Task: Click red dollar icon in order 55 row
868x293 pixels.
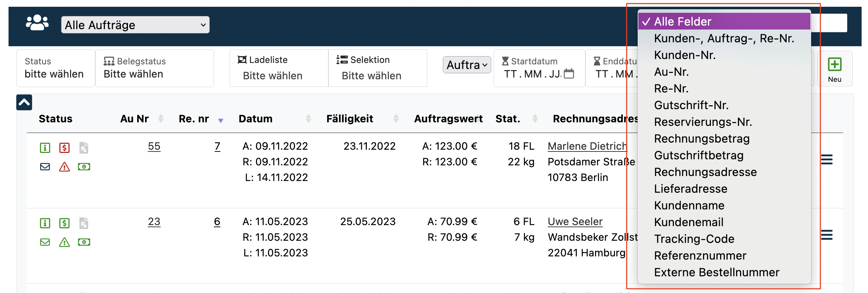Action: (x=64, y=148)
